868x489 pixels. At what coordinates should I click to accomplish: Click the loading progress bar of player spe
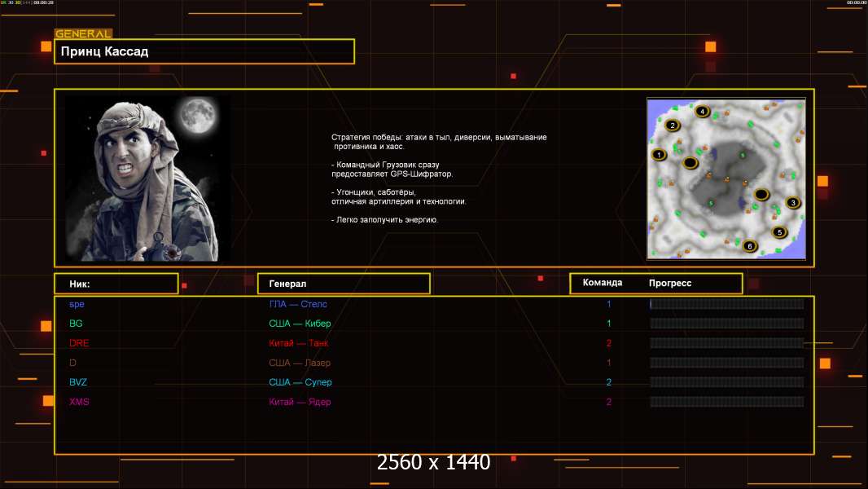pos(726,304)
